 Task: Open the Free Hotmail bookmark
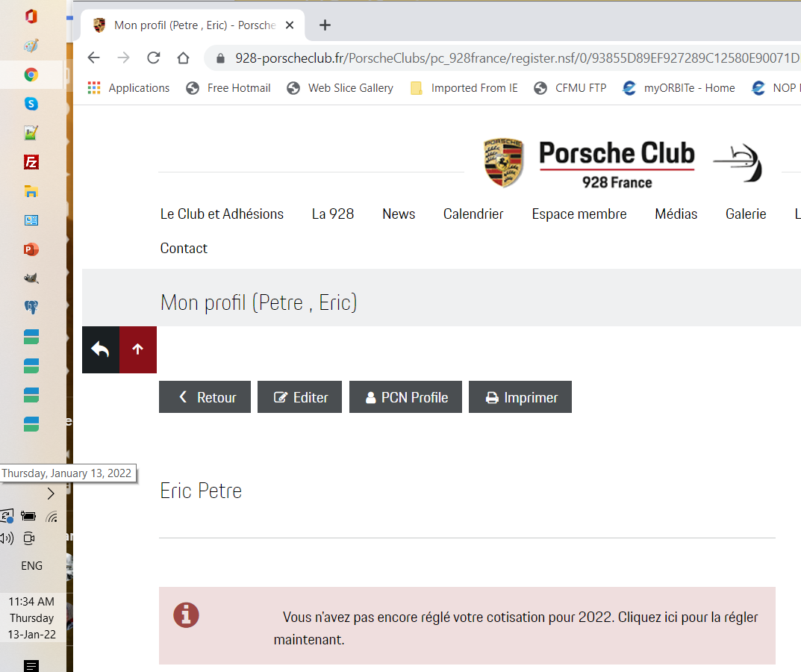pos(228,88)
